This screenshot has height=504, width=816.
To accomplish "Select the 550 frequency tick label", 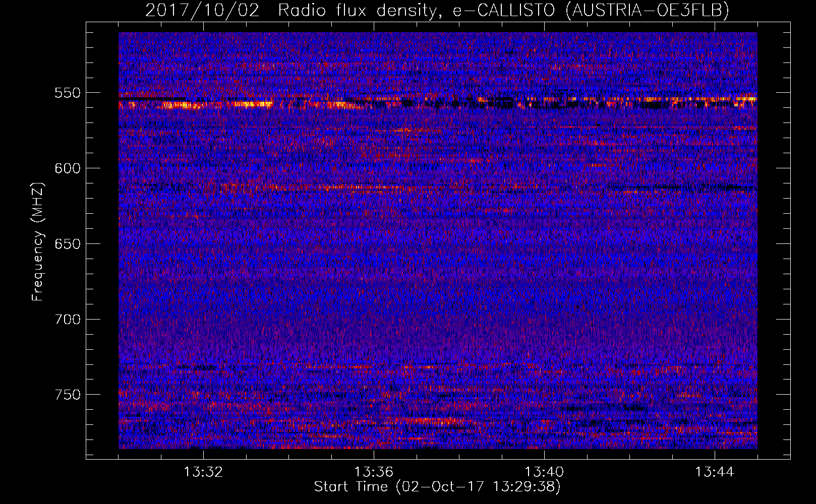I will [68, 93].
